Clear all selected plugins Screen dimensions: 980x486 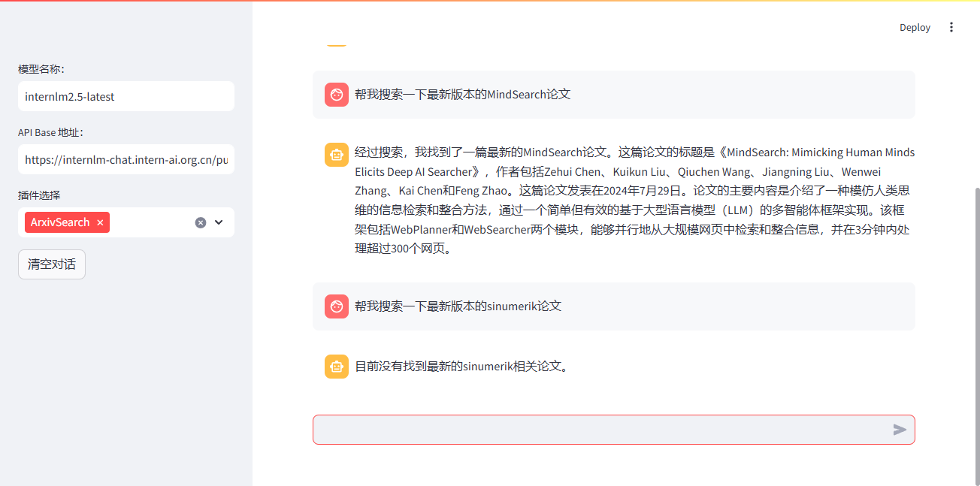coord(201,222)
